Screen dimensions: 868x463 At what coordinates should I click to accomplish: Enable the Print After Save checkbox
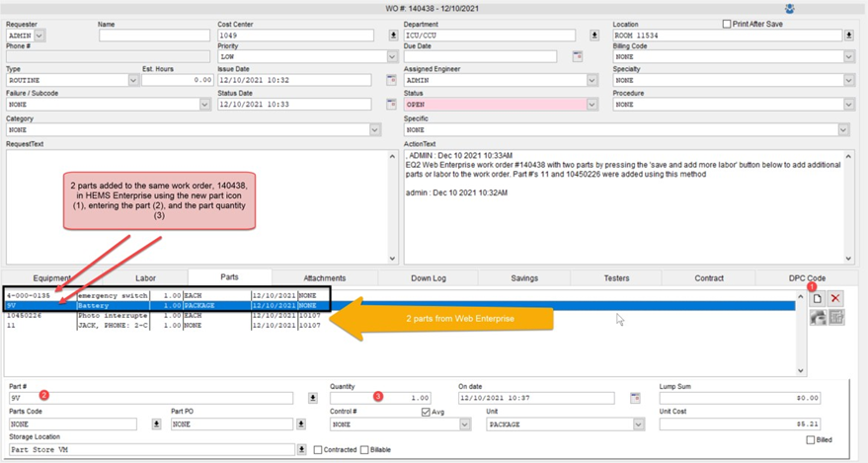point(728,24)
